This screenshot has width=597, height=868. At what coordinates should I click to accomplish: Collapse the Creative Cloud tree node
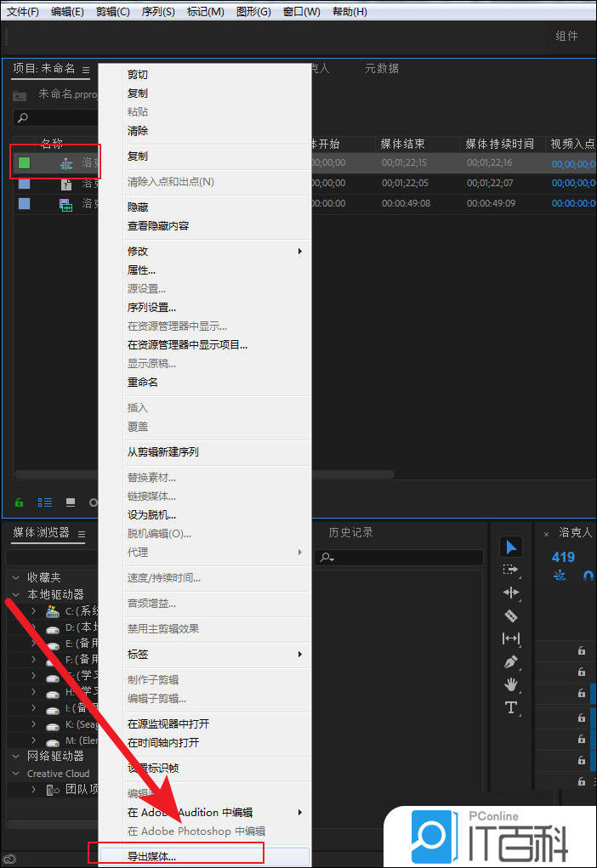(15, 774)
